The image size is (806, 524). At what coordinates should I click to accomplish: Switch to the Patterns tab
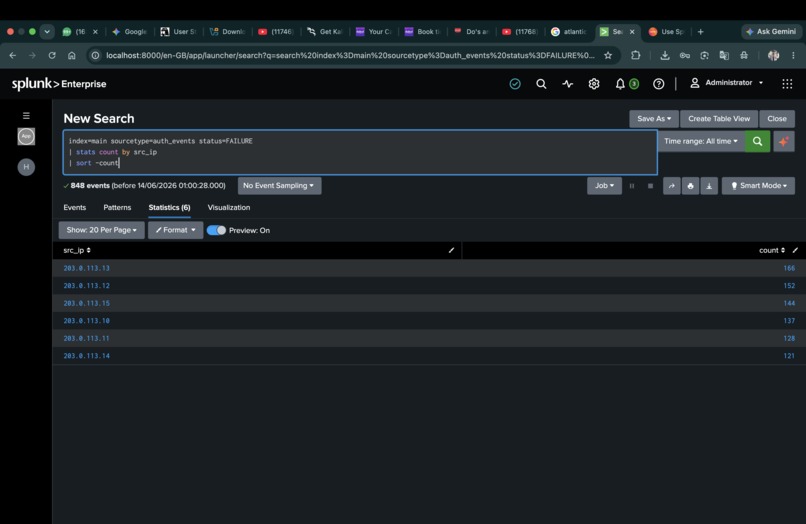tap(117, 208)
